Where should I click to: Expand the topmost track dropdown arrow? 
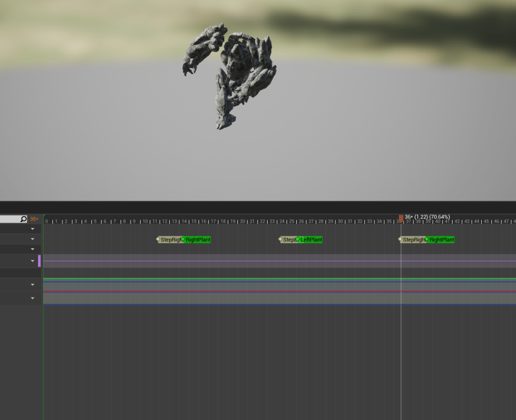pyautogui.click(x=33, y=229)
